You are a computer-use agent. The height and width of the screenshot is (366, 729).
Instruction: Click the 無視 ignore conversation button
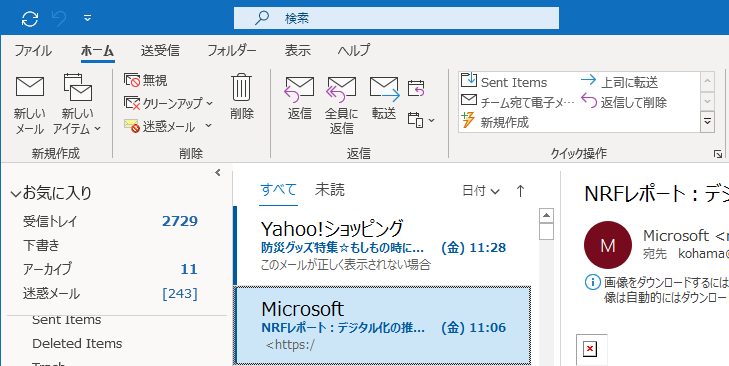coord(146,80)
